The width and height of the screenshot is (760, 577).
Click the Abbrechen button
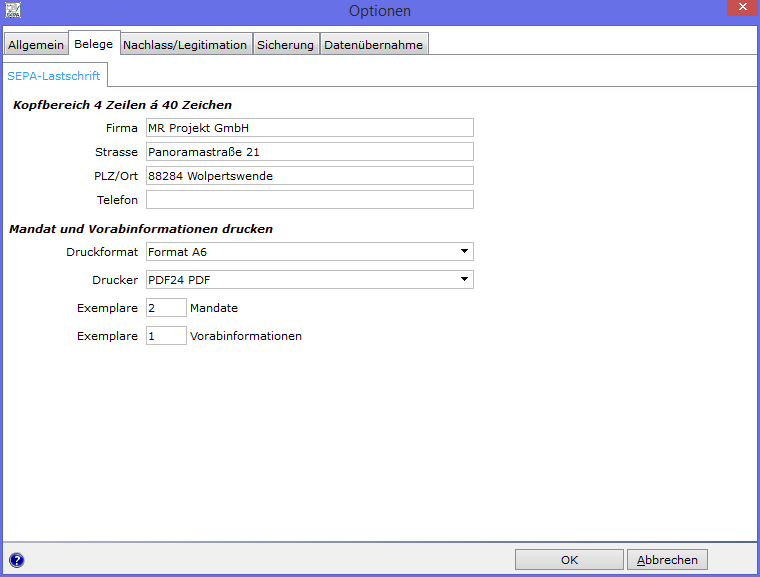(x=667, y=560)
